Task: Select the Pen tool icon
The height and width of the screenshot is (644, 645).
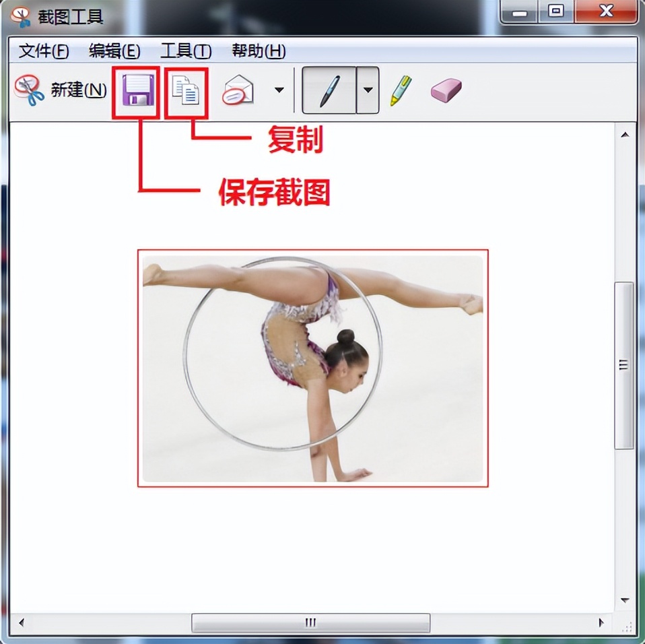Action: (x=329, y=90)
